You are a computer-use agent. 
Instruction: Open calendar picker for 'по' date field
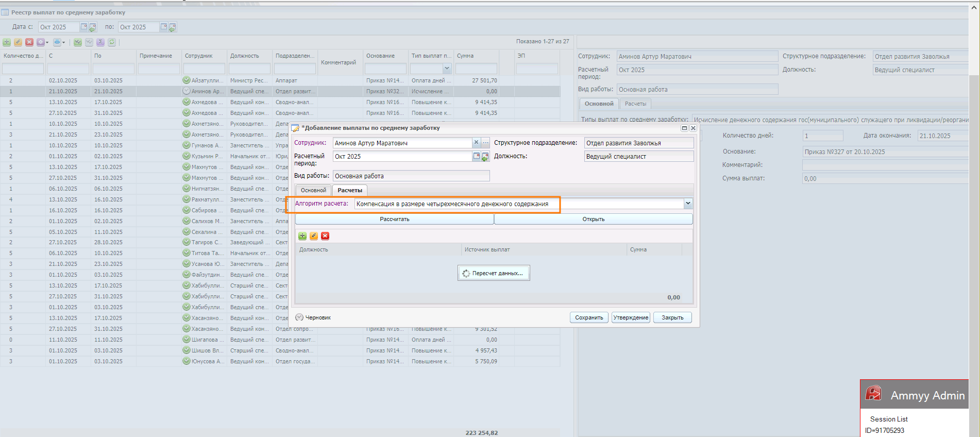click(163, 27)
